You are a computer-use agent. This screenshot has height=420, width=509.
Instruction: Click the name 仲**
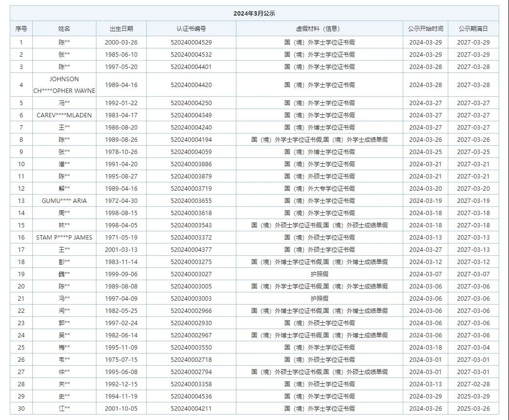pos(64,372)
